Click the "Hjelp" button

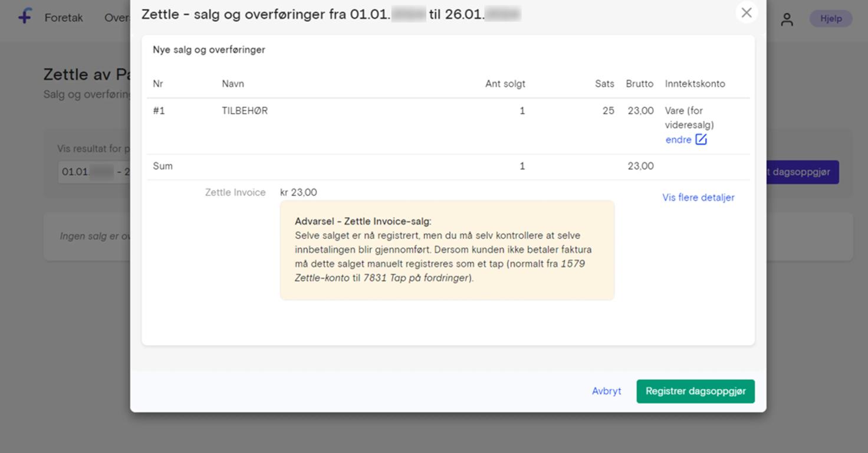(x=831, y=18)
